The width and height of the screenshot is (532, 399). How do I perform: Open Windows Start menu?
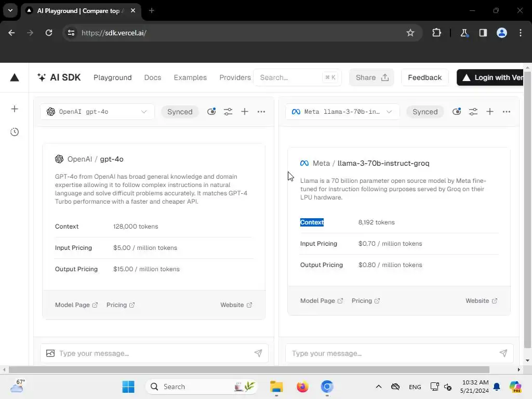click(x=128, y=387)
